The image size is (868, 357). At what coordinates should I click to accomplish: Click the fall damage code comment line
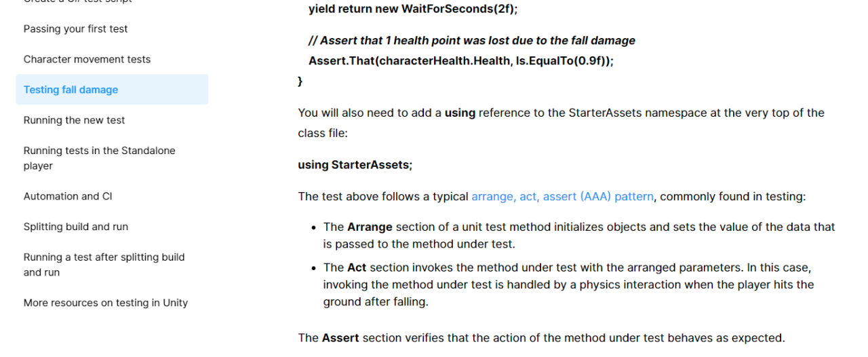(471, 41)
